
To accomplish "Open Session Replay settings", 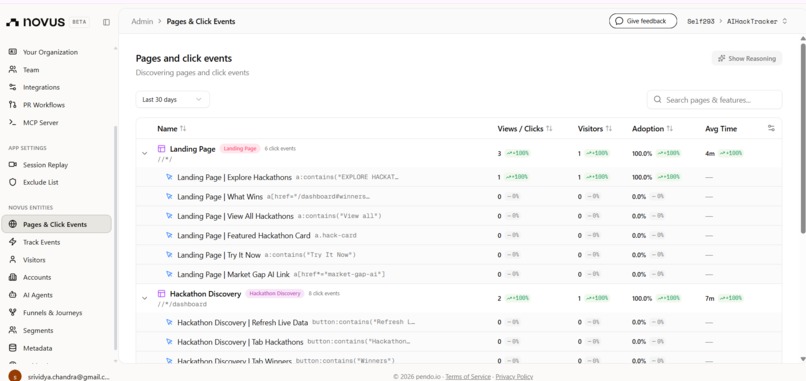I will (45, 165).
